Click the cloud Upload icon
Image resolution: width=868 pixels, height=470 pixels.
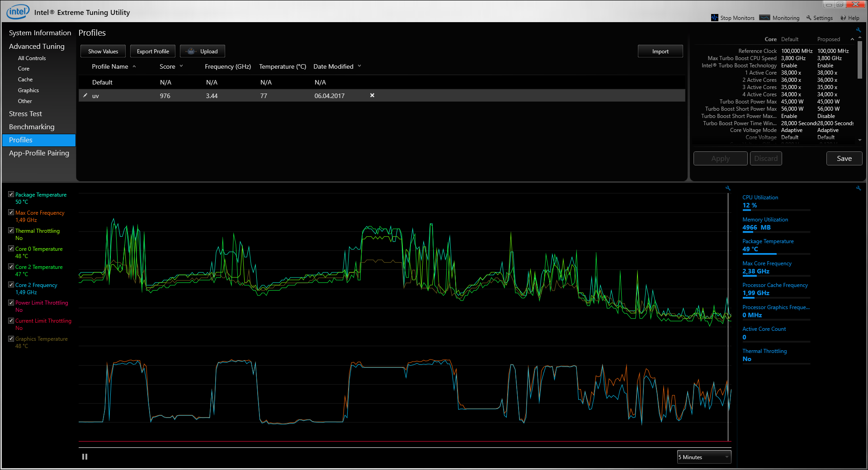tap(191, 51)
